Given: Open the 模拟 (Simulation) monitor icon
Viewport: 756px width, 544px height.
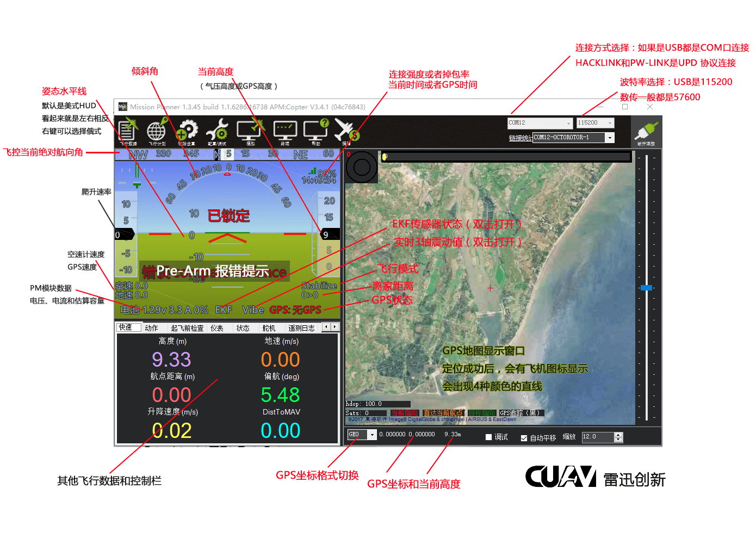Looking at the screenshot, I should (x=250, y=131).
